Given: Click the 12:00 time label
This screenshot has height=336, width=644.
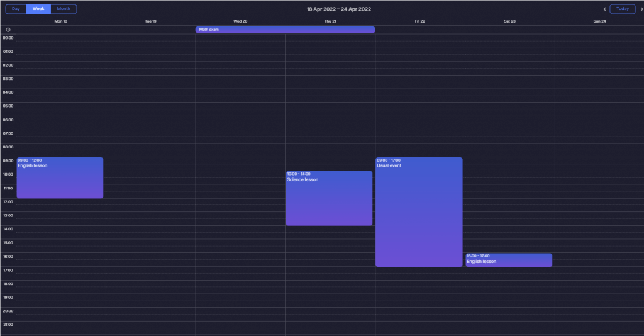Looking at the screenshot, I should (8, 202).
